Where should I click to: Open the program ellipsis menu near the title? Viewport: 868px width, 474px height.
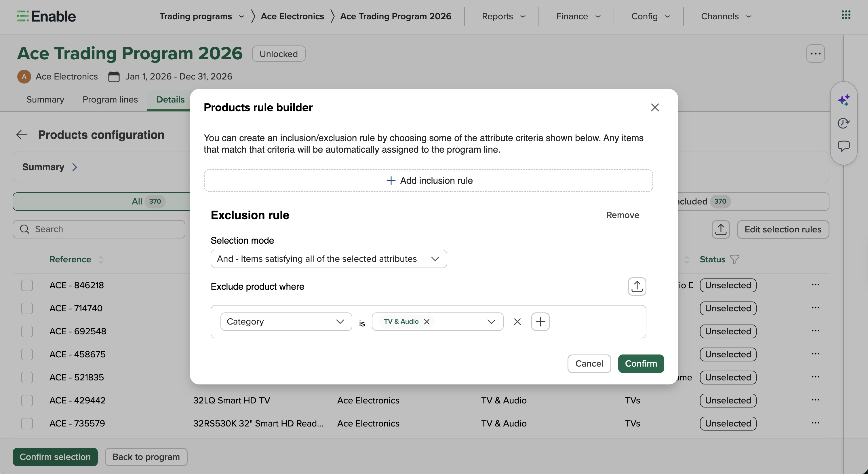pyautogui.click(x=815, y=54)
